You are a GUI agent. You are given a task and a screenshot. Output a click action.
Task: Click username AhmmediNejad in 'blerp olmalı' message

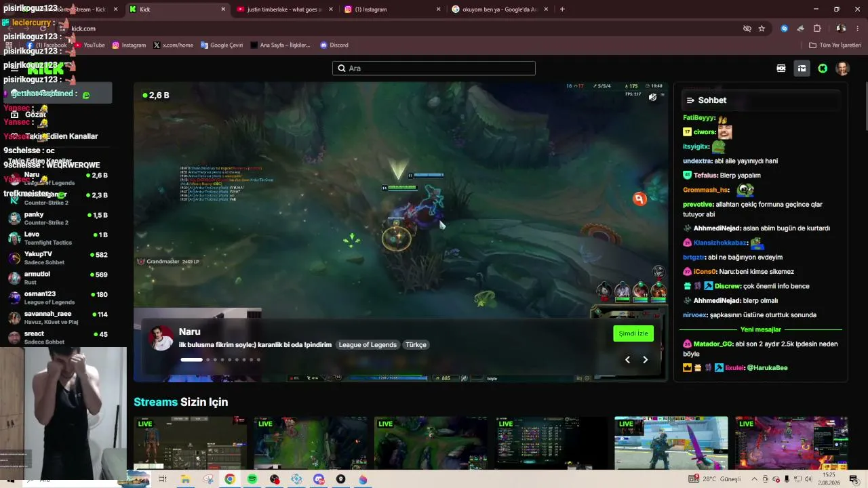click(716, 300)
